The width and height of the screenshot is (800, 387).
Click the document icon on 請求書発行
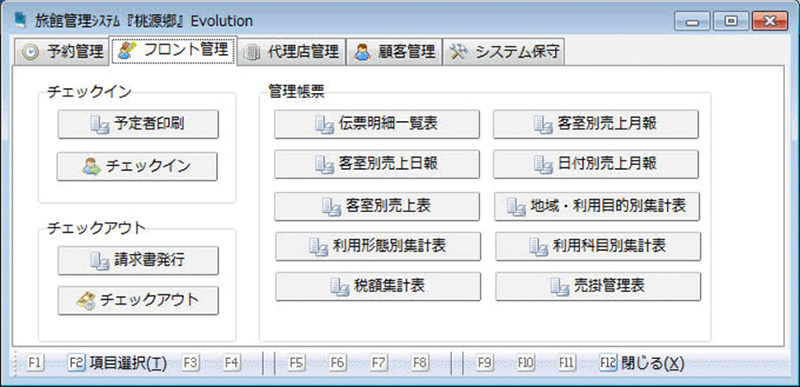[x=99, y=261]
